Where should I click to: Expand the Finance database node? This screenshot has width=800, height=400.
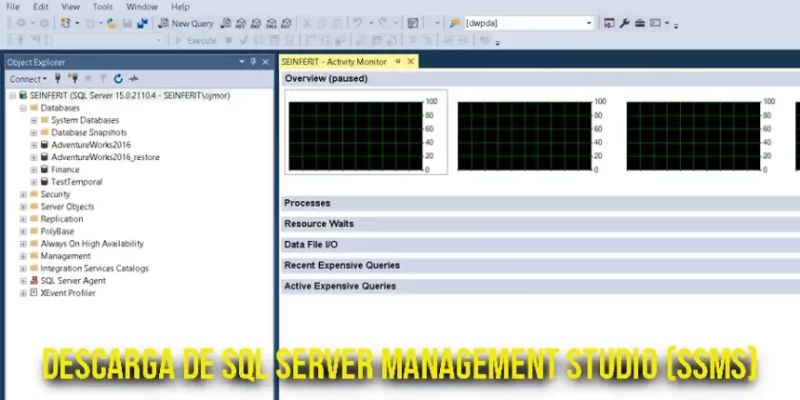(34, 169)
